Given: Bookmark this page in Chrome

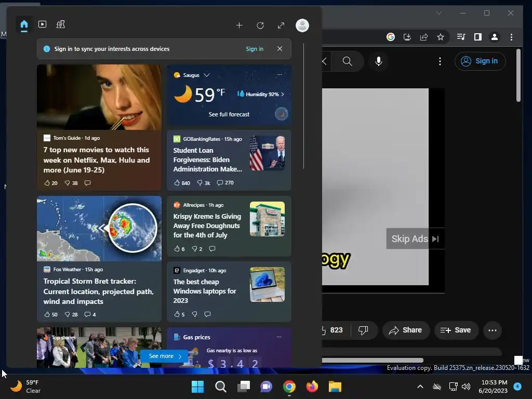Looking at the screenshot, I should pyautogui.click(x=441, y=37).
